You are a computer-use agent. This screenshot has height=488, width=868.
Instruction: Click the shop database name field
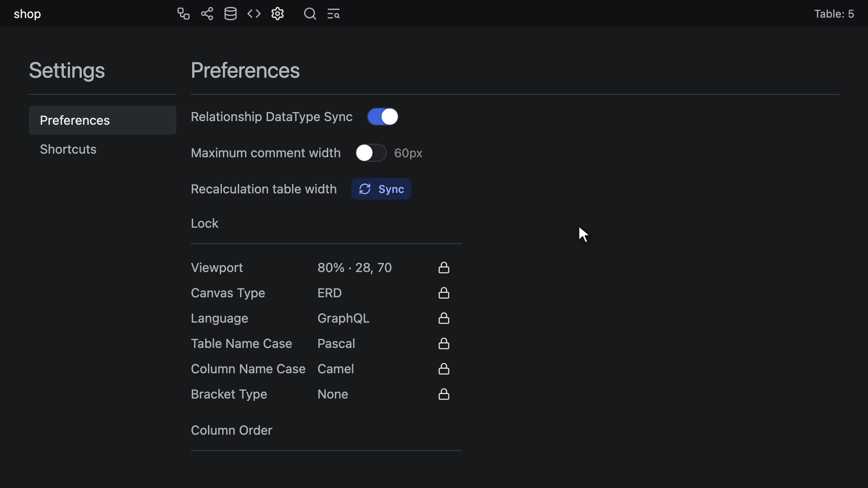pos(27,14)
